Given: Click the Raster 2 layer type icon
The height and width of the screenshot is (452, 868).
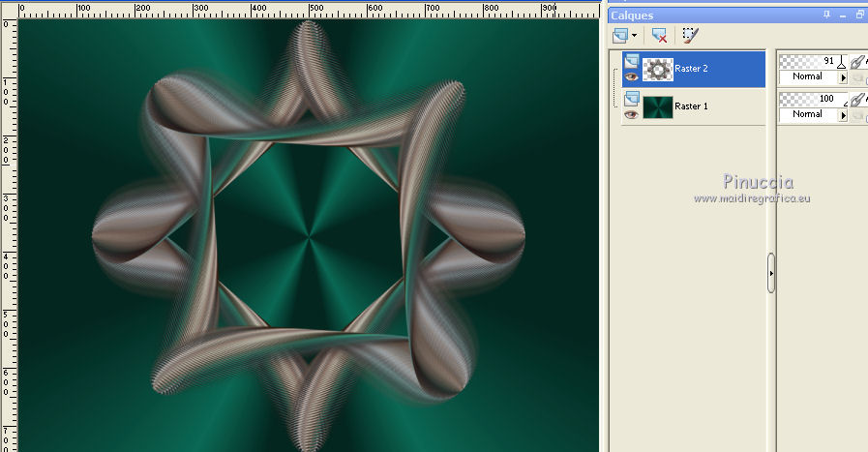Looking at the screenshot, I should pos(631,61).
